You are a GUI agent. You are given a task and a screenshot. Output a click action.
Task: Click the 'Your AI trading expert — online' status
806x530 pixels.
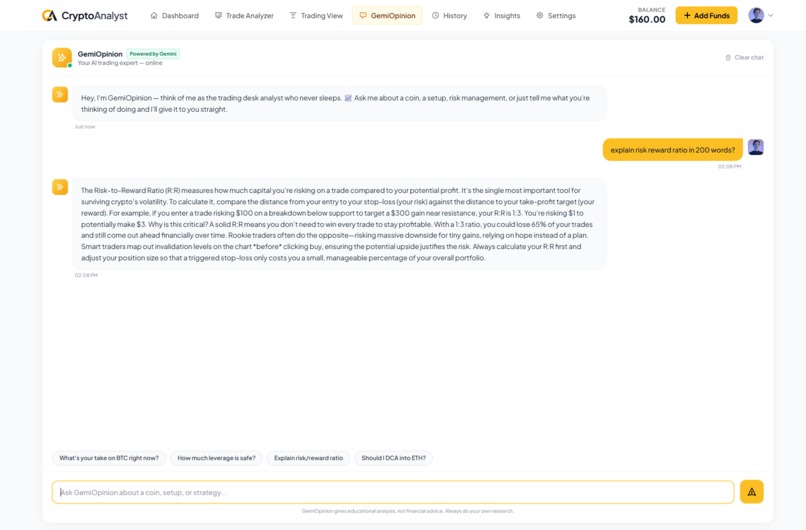pyautogui.click(x=120, y=63)
